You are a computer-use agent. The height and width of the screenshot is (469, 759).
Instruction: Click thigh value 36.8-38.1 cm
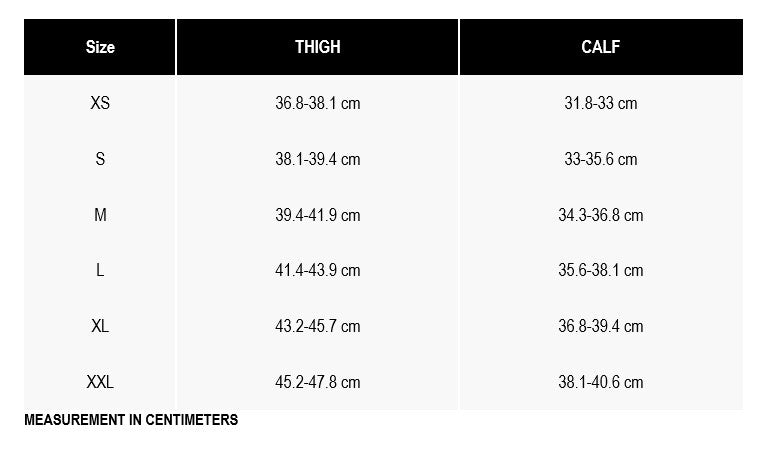pyautogui.click(x=317, y=103)
